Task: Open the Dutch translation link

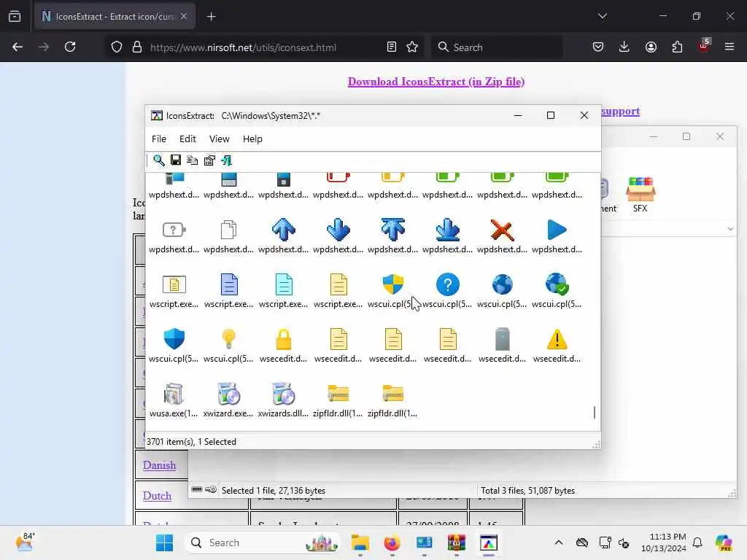Action: click(157, 495)
